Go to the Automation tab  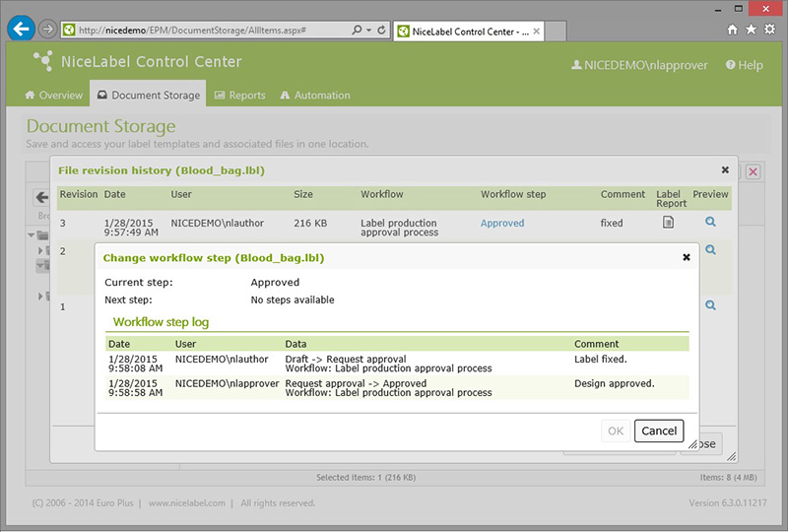(315, 95)
